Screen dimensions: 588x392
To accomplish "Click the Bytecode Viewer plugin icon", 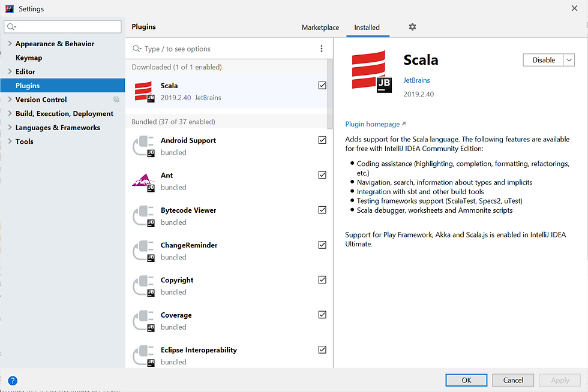I will click(x=145, y=216).
